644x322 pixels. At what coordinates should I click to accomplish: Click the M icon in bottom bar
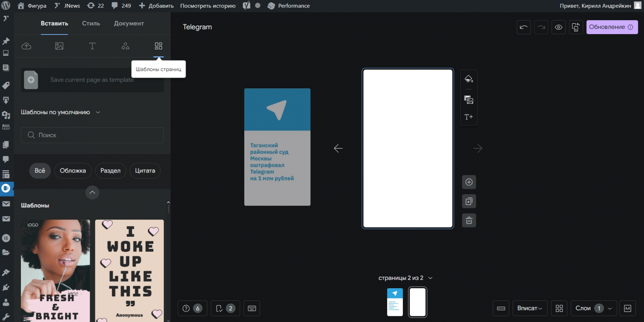(627, 308)
